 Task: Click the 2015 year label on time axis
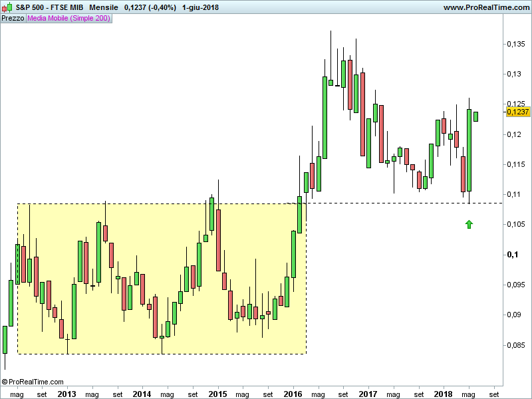[217, 394]
